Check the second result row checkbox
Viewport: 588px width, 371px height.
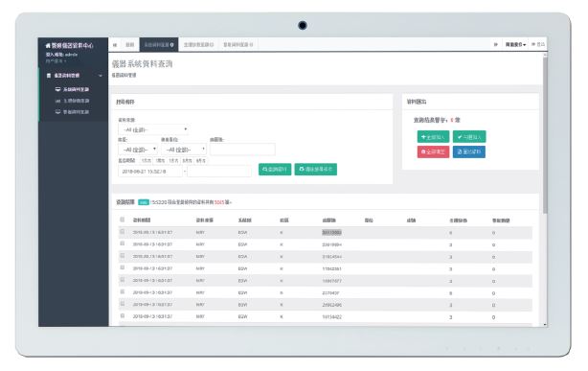pyautogui.click(x=122, y=243)
